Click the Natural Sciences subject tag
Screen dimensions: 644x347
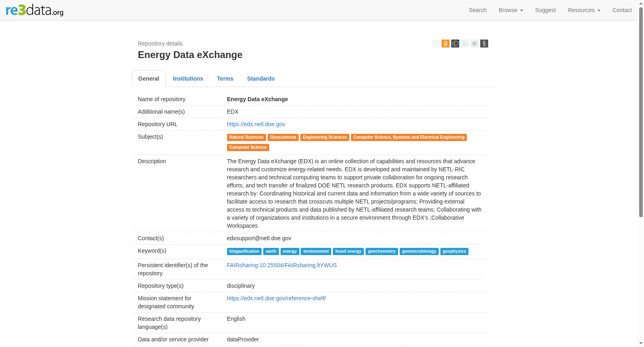pos(246,137)
